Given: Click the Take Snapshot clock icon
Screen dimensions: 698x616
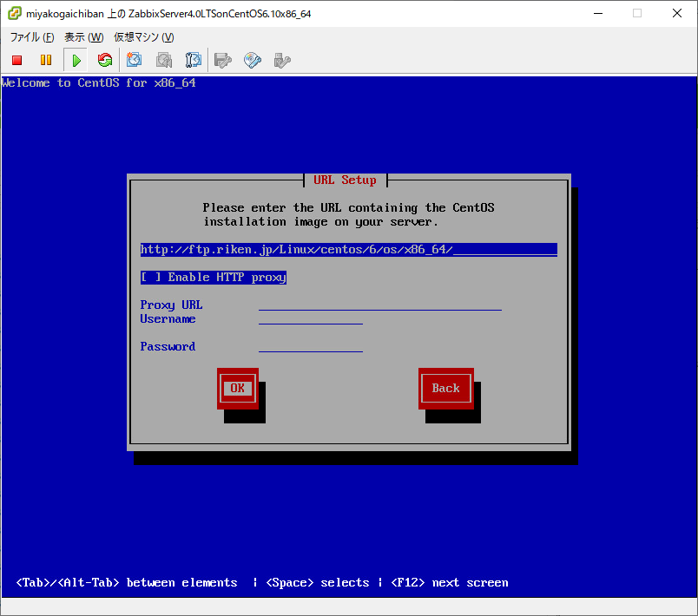Looking at the screenshot, I should pos(134,60).
